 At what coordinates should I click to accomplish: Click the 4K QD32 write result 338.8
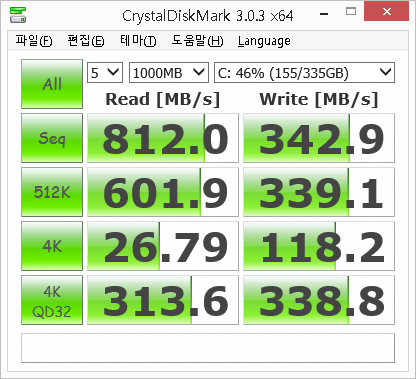(319, 300)
